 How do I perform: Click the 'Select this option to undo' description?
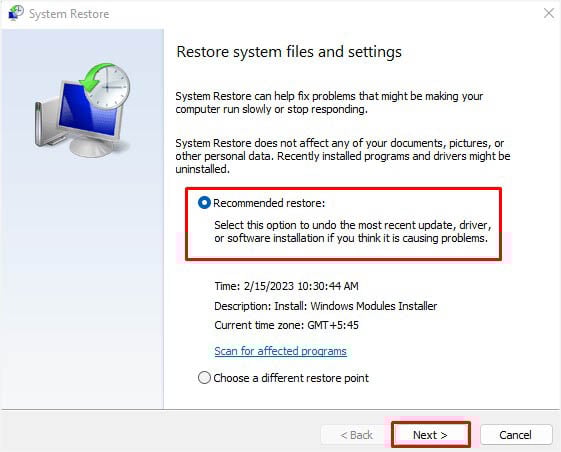coord(352,232)
